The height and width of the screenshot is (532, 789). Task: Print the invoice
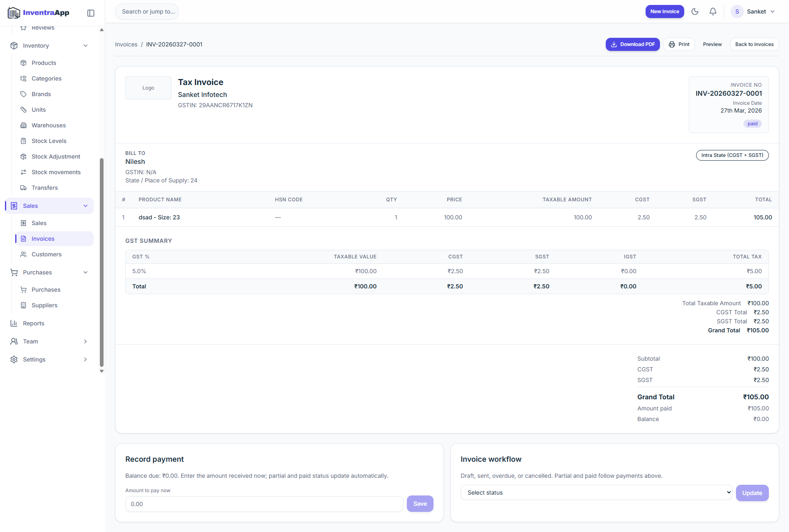click(679, 44)
